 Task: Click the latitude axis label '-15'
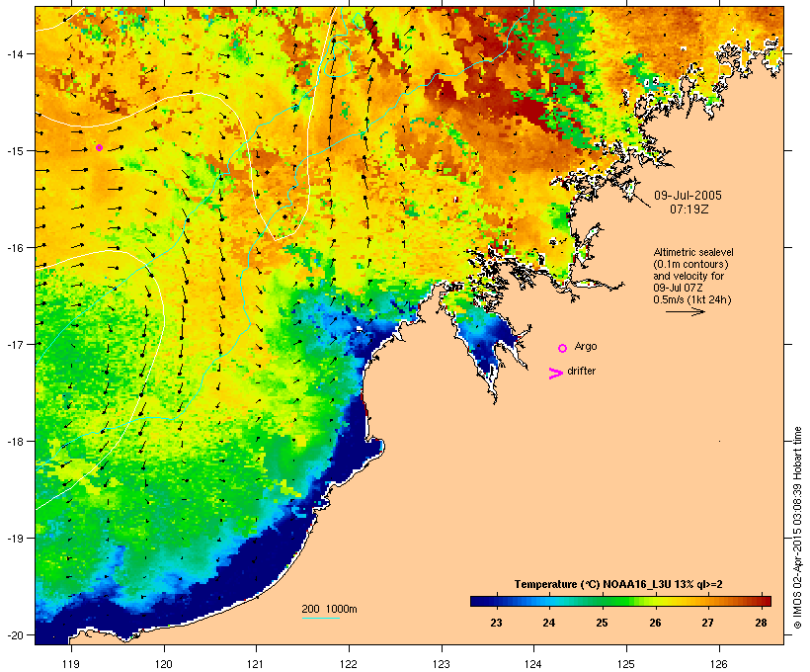click(x=14, y=151)
